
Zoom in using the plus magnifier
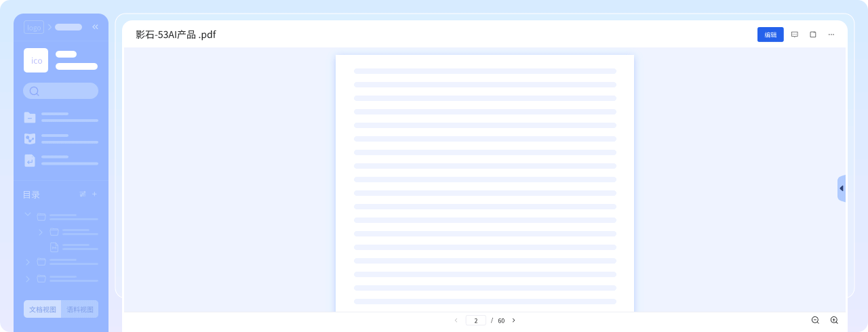click(x=834, y=320)
